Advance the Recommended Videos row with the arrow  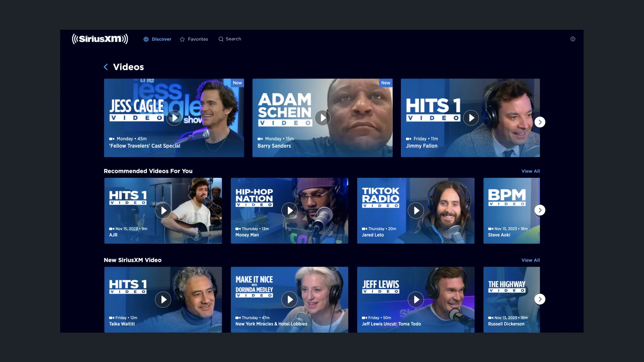540,210
